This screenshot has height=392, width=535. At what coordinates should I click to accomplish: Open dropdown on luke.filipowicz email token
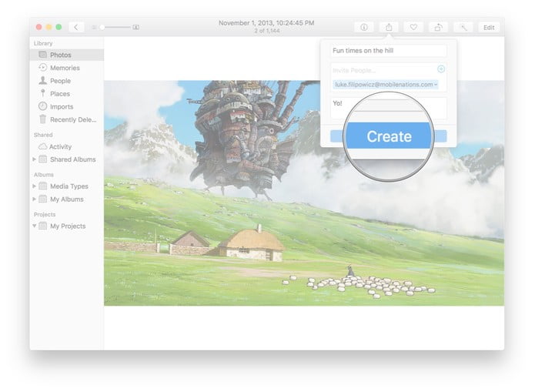pyautogui.click(x=436, y=85)
